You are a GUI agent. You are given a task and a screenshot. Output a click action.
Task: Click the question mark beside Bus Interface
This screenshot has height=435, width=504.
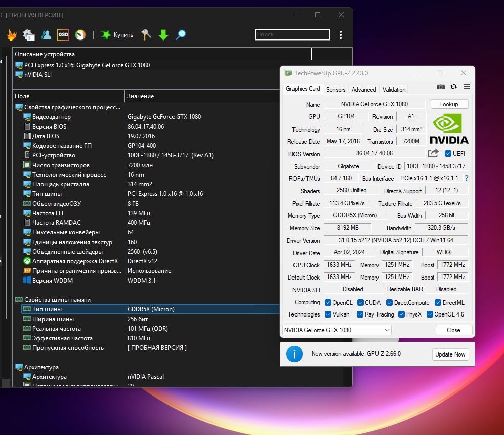(467, 178)
